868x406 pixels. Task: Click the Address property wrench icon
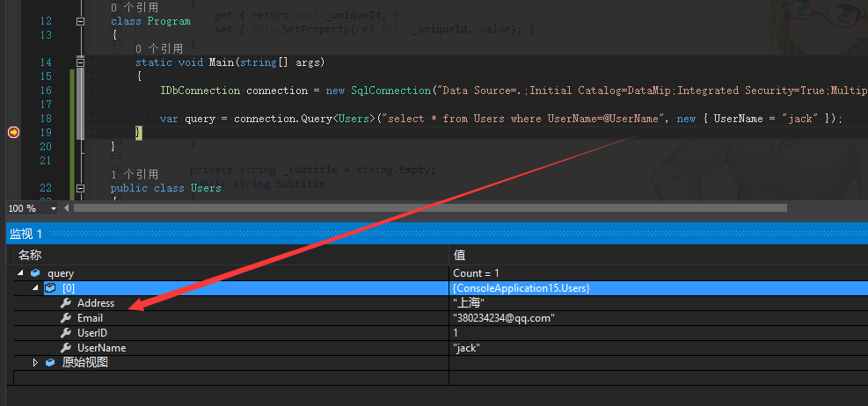(65, 303)
